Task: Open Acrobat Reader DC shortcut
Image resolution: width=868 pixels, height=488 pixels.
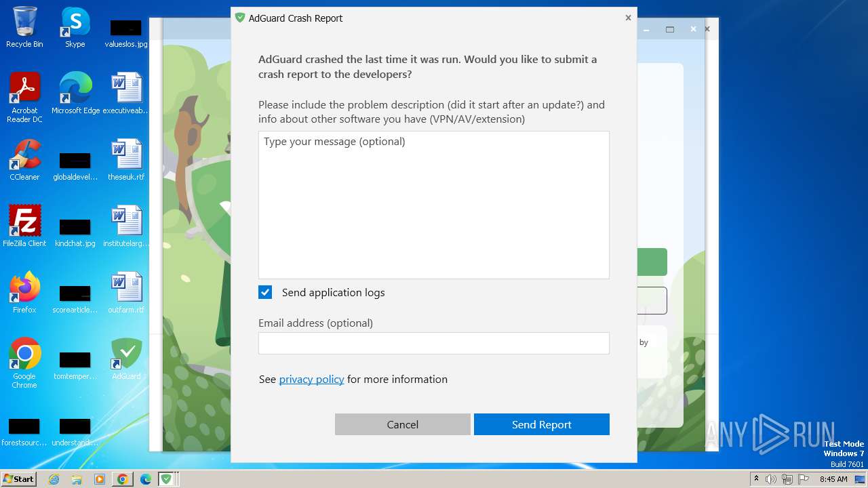Action: (x=24, y=98)
